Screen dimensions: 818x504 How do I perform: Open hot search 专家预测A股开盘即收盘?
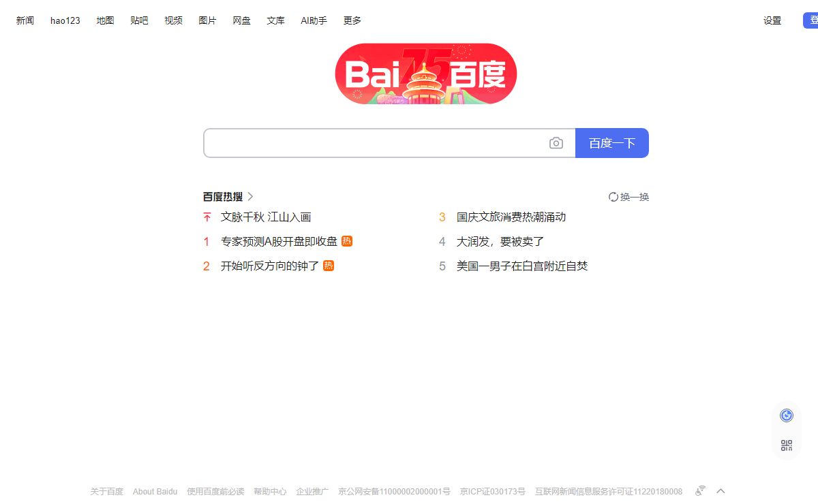click(x=279, y=241)
